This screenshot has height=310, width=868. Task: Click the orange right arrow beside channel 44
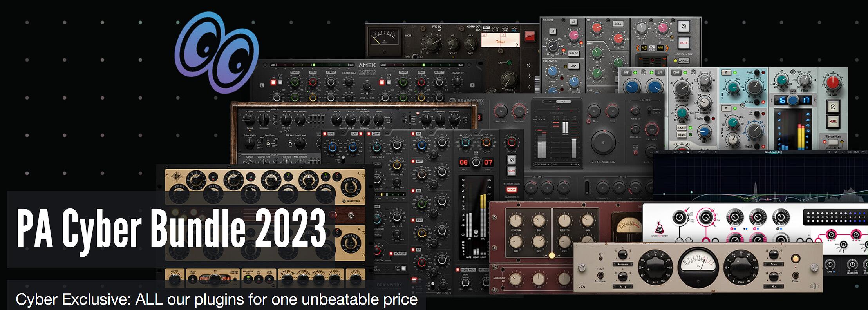pyautogui.click(x=667, y=48)
